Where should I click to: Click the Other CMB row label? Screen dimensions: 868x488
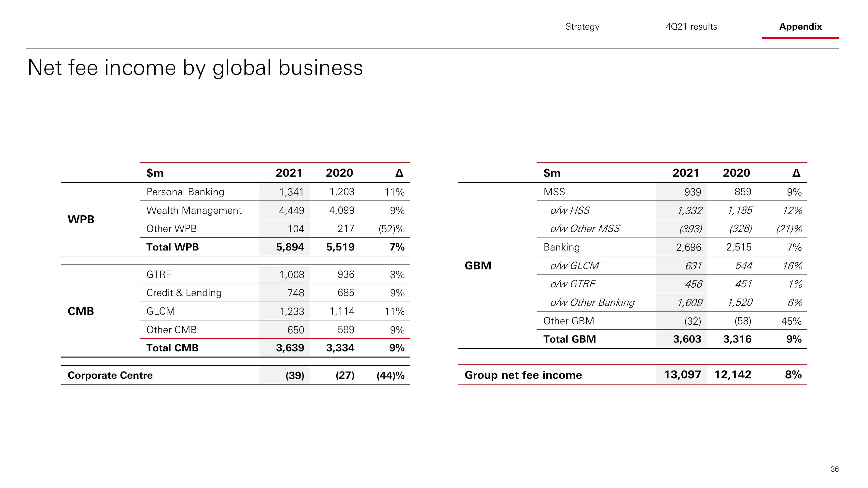172,329
